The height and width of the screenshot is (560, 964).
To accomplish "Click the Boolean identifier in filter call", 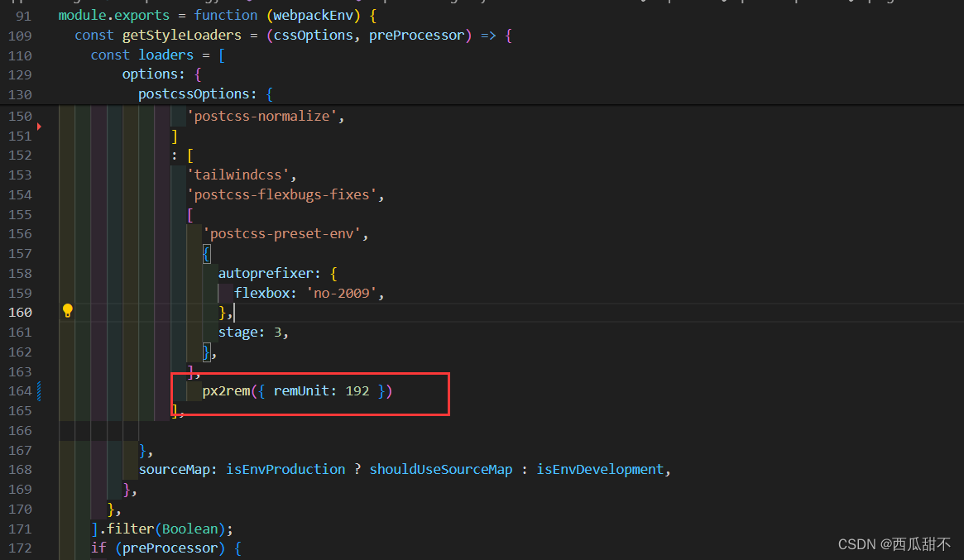I will point(189,528).
